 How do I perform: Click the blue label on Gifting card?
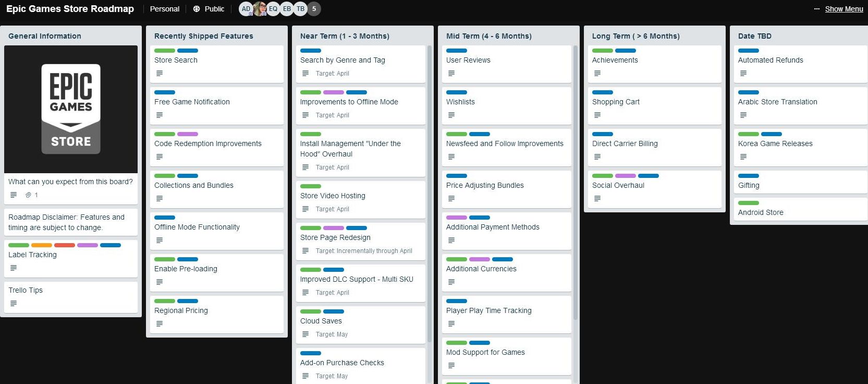[749, 176]
